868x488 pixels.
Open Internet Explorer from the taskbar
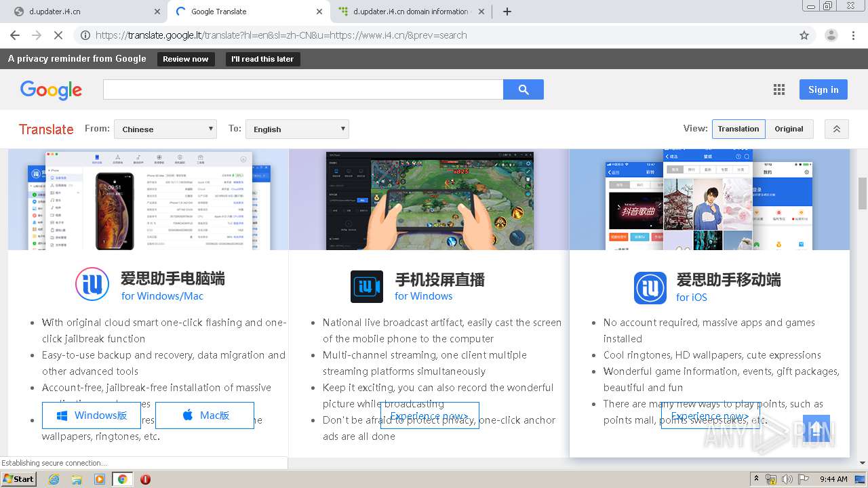tap(54, 479)
